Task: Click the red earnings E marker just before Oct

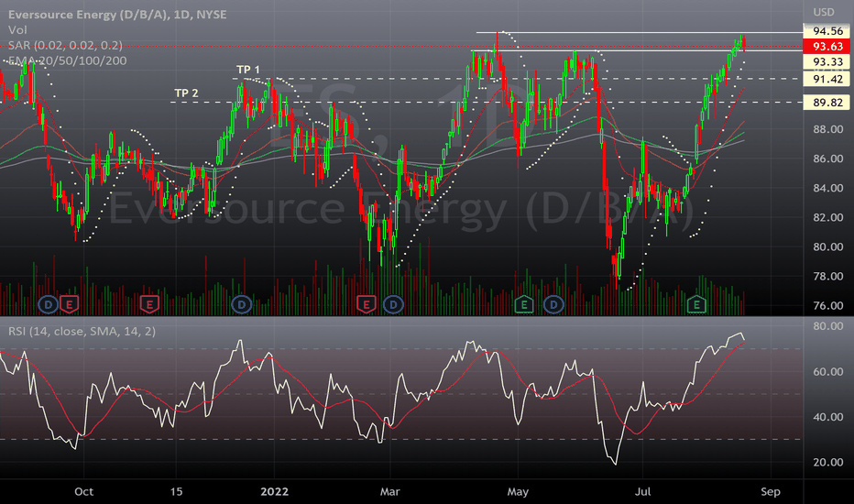Action: click(69, 304)
